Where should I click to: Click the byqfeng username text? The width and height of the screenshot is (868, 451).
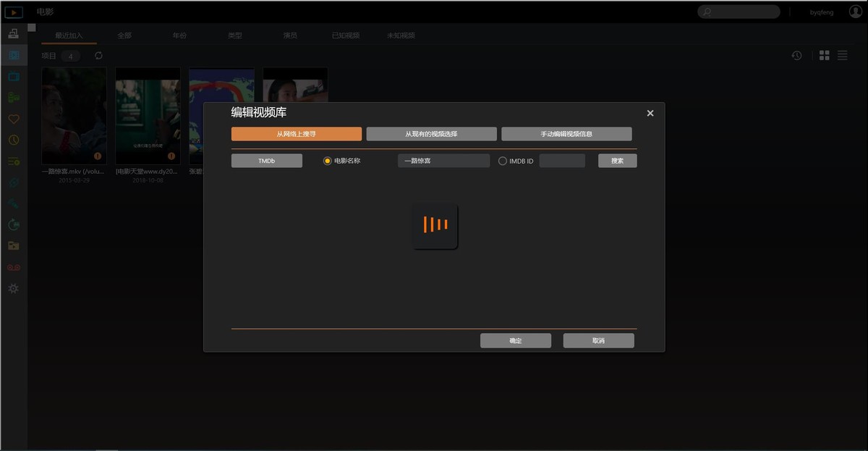pos(821,12)
